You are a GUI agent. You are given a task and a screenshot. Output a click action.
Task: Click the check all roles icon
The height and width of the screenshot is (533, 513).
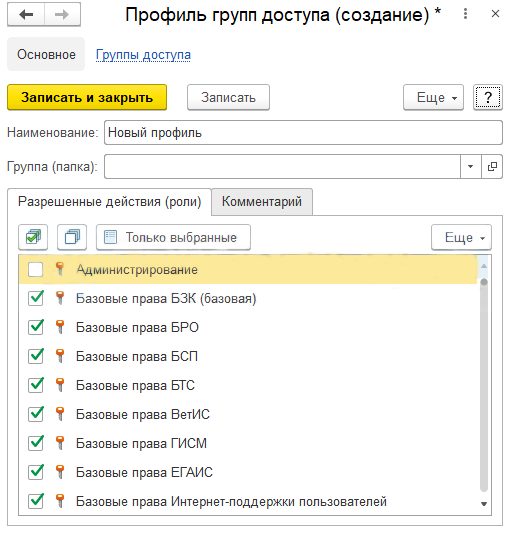33,237
